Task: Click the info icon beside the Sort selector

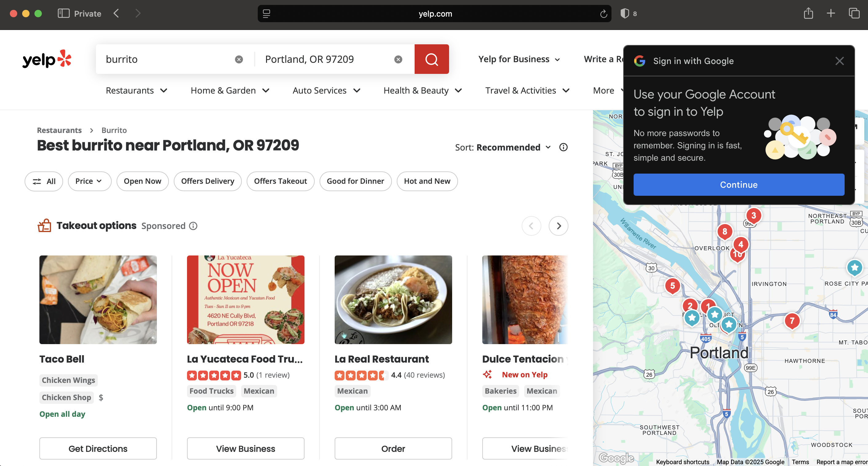Action: (x=563, y=147)
